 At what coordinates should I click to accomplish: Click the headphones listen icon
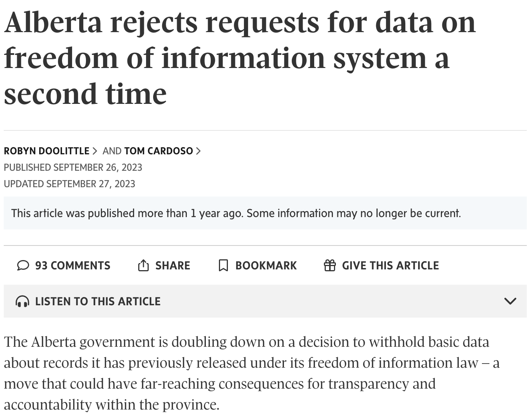coord(22,301)
